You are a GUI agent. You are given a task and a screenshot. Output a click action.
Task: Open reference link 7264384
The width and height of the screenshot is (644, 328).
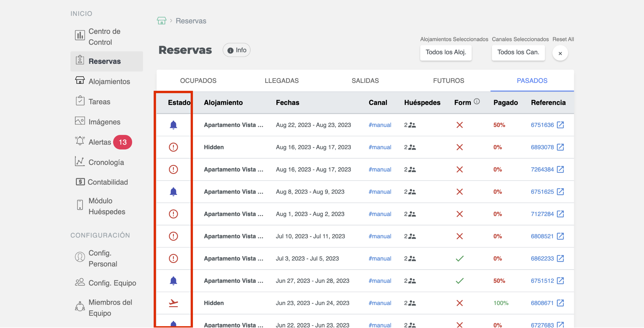point(542,169)
